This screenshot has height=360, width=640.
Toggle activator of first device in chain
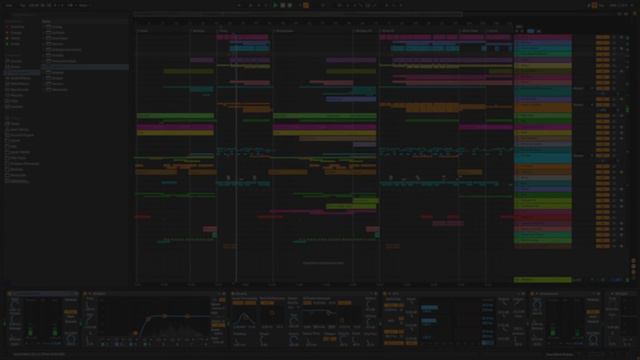9,293
